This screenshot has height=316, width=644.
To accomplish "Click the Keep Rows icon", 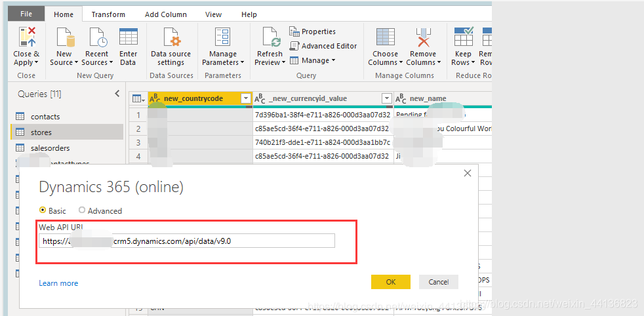I will (463, 37).
